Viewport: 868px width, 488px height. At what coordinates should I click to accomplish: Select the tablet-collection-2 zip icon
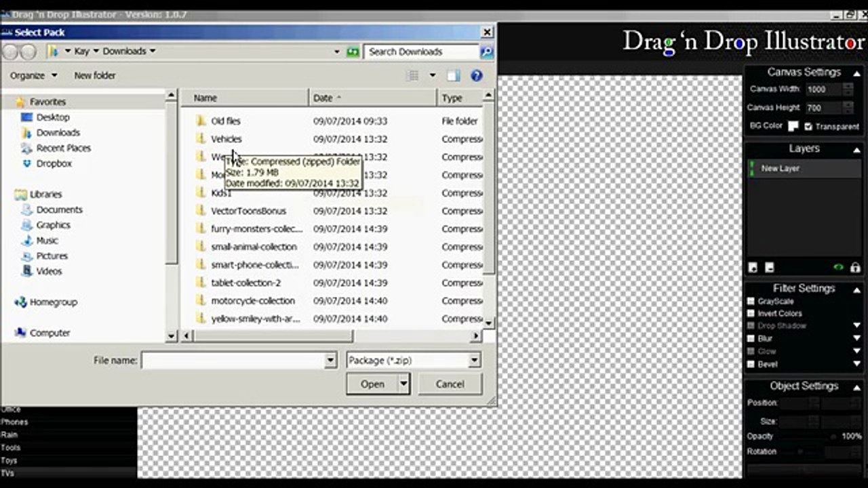pyautogui.click(x=201, y=283)
